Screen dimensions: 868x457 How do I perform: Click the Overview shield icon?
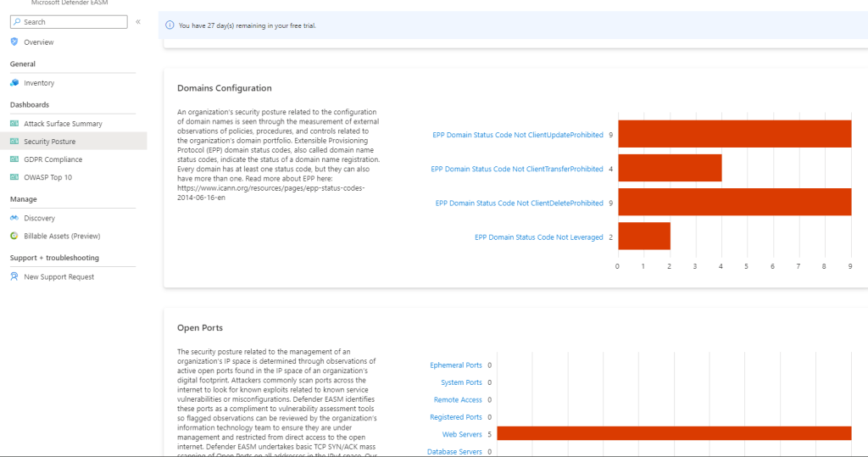14,42
